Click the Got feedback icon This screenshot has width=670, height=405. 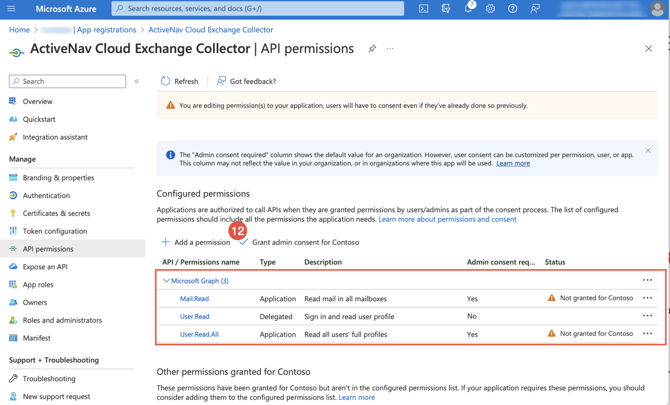pos(221,81)
